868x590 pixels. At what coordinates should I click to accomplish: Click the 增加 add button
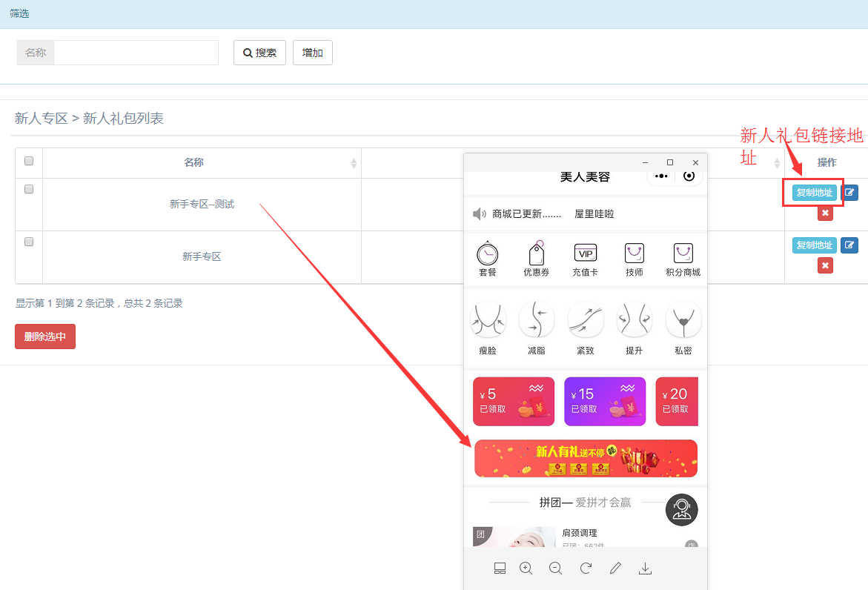pyautogui.click(x=313, y=53)
